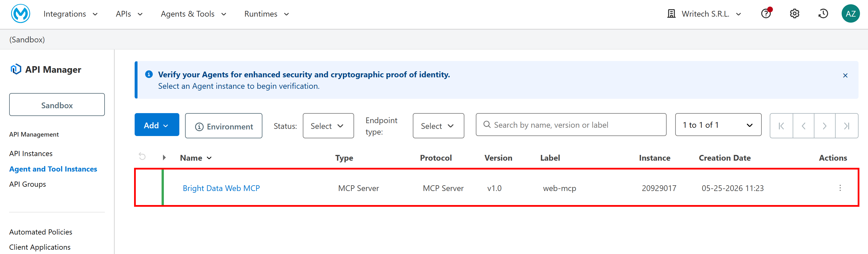Viewport: 868px width, 254px height.
Task: Go to first page of results
Action: click(x=781, y=126)
